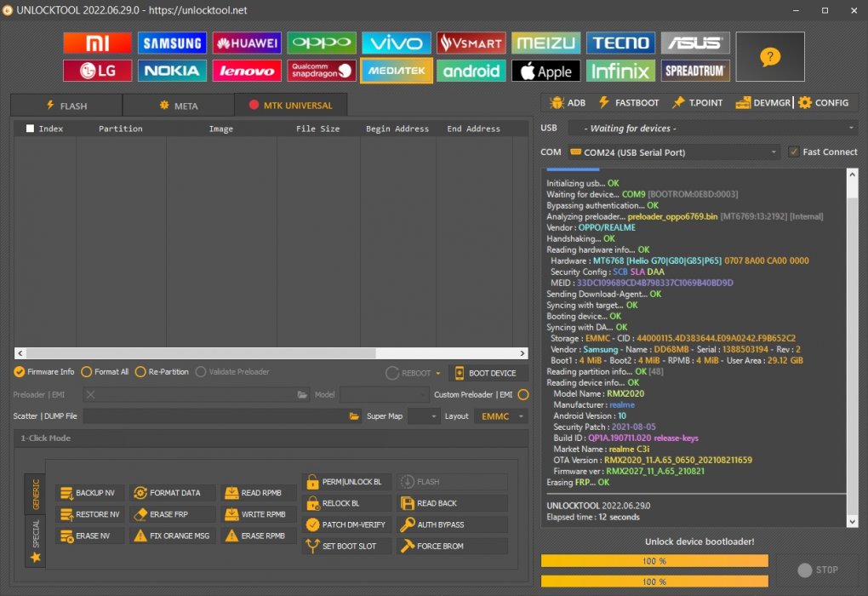
Task: Select the LG brand logo
Action: 97,71
